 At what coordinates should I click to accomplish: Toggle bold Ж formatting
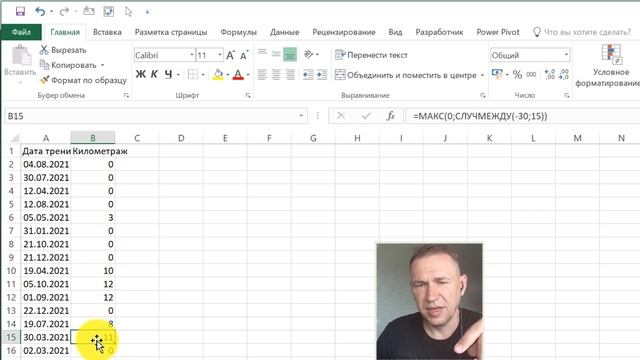click(140, 74)
